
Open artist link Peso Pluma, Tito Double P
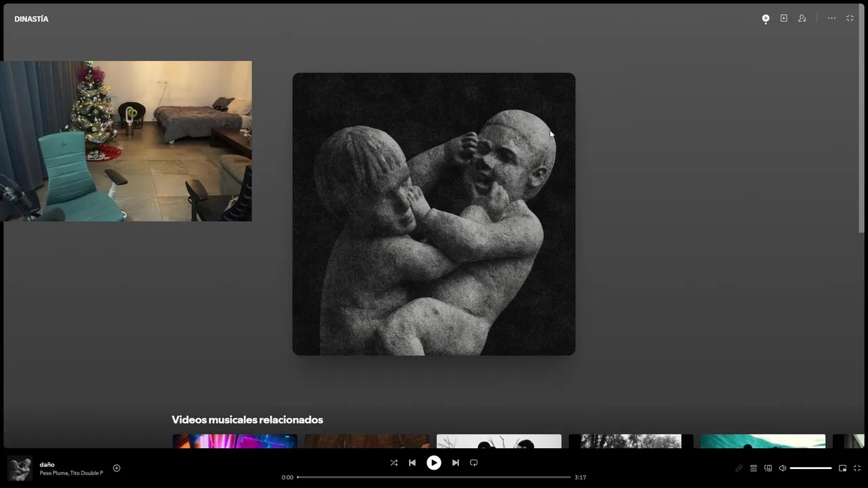71,473
